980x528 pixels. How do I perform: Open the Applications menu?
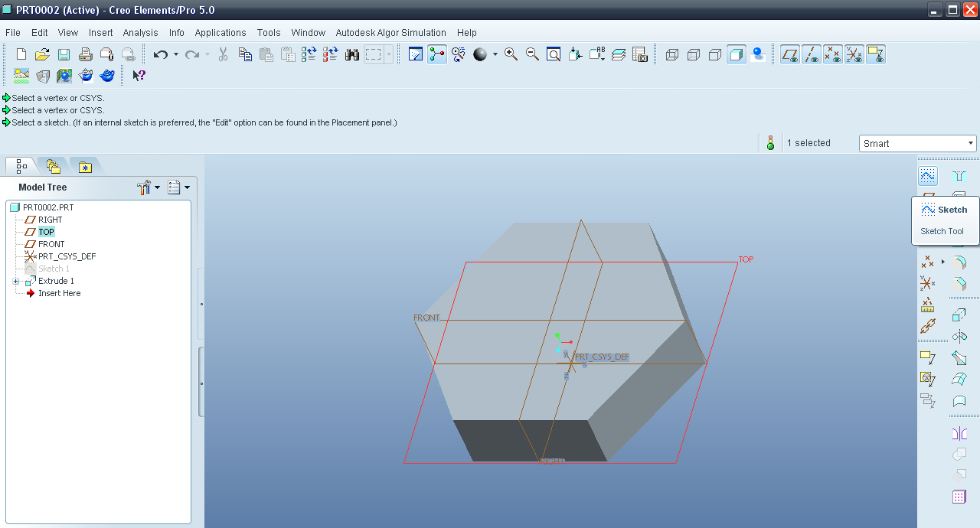220,32
